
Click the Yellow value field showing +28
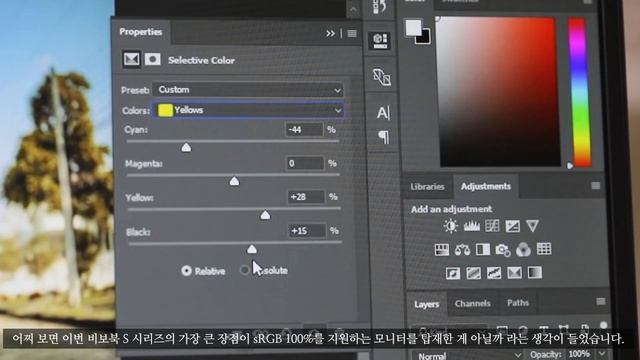[x=306, y=197]
